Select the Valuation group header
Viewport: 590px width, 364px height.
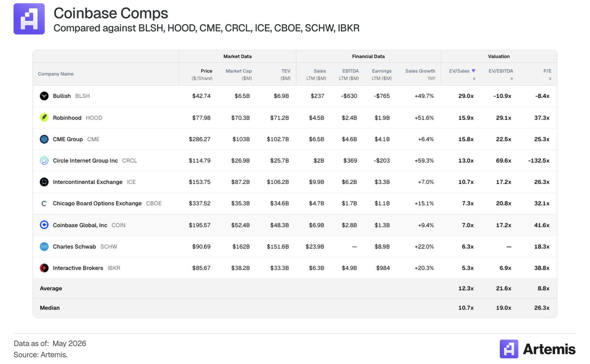click(499, 57)
